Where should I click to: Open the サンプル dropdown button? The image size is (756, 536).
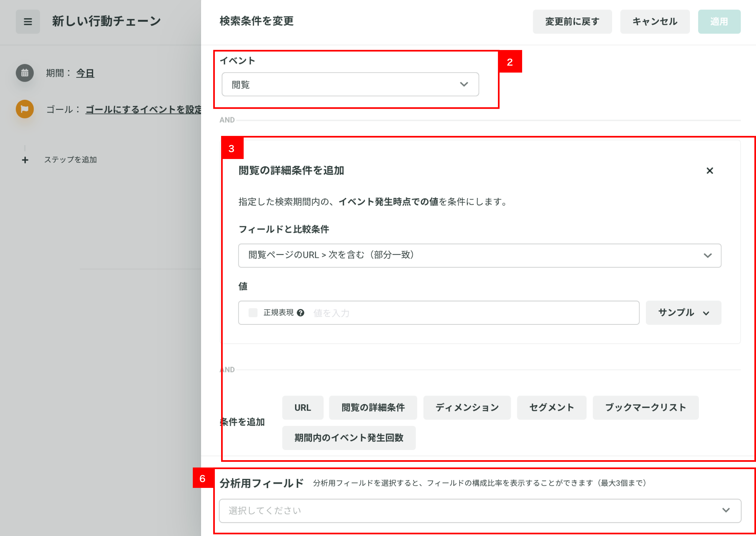[x=683, y=313]
